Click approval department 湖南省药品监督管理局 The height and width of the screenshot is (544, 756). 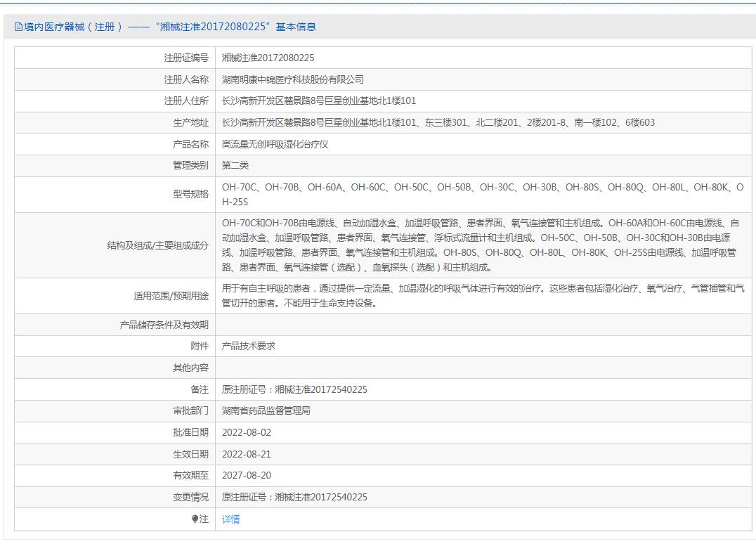(x=266, y=410)
